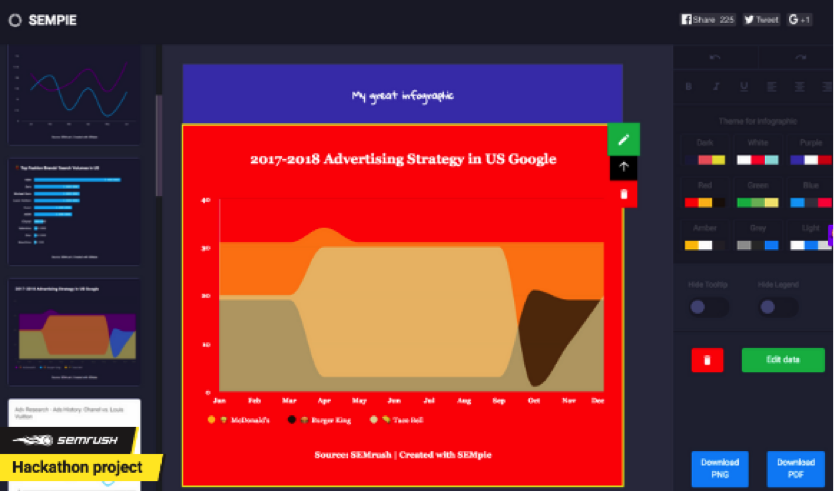This screenshot has width=834, height=492.
Task: Choose the Red theme swatch
Action: pos(705,195)
